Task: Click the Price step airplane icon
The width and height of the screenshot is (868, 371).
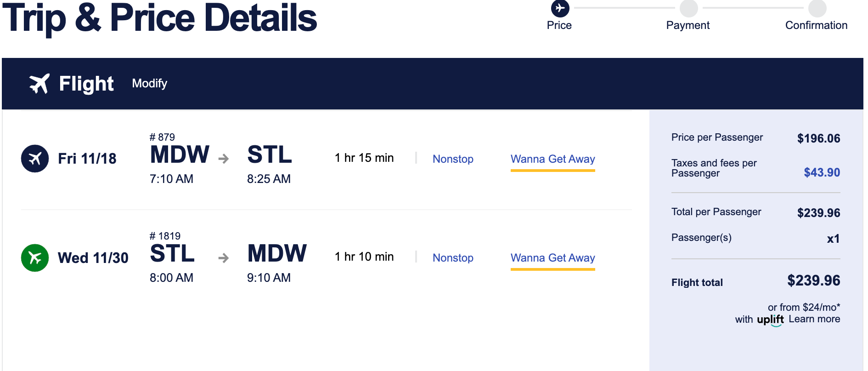Action: point(560,8)
